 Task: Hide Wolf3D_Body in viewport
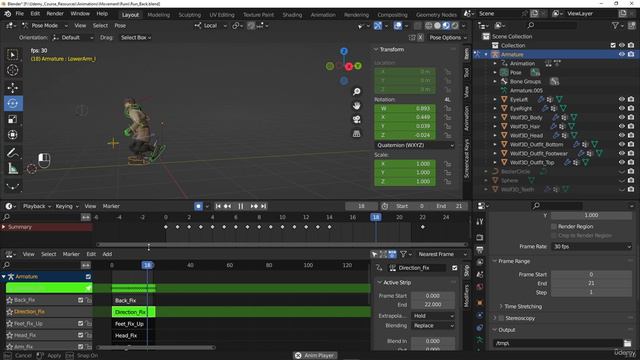(x=622, y=117)
